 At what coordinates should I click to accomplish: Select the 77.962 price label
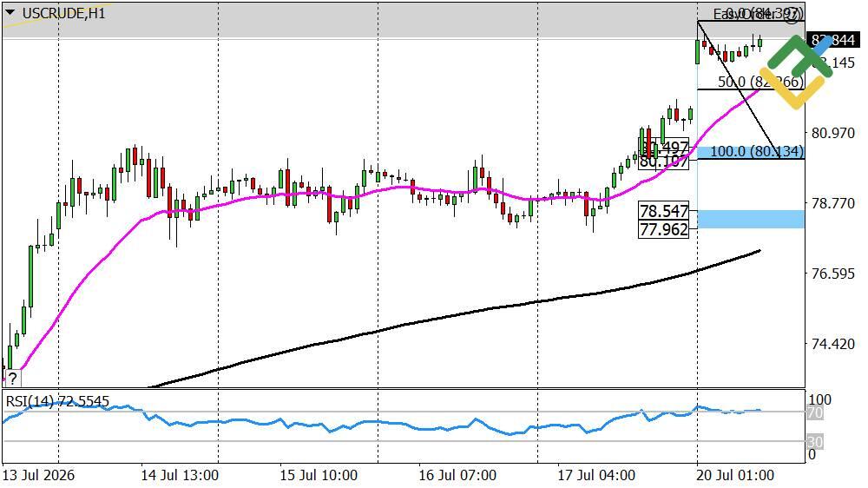(663, 229)
